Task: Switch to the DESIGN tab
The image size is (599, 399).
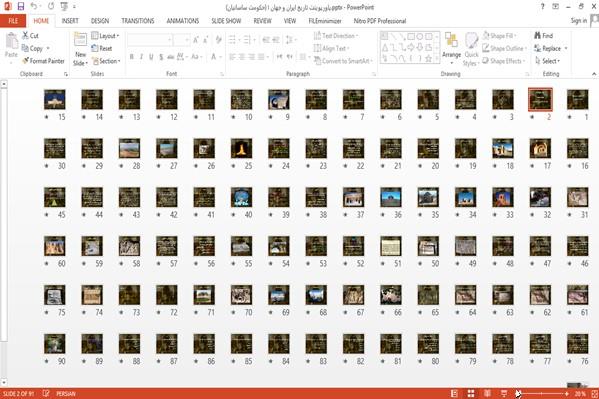Action: coord(100,21)
